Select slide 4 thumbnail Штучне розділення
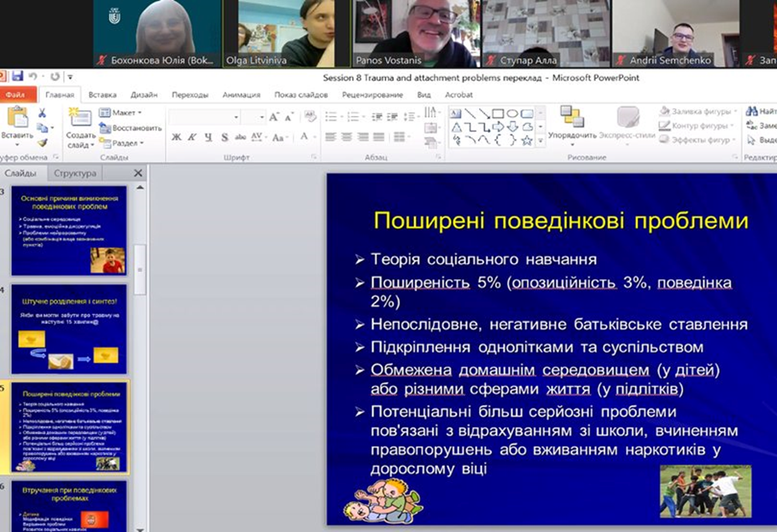Screen dimensions: 777x532 pyautogui.click(x=68, y=329)
